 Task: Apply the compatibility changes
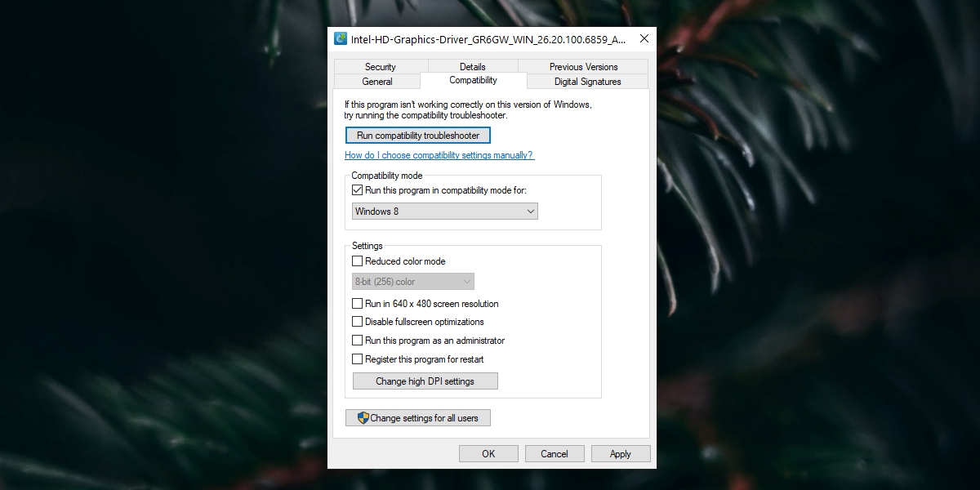pyautogui.click(x=621, y=454)
